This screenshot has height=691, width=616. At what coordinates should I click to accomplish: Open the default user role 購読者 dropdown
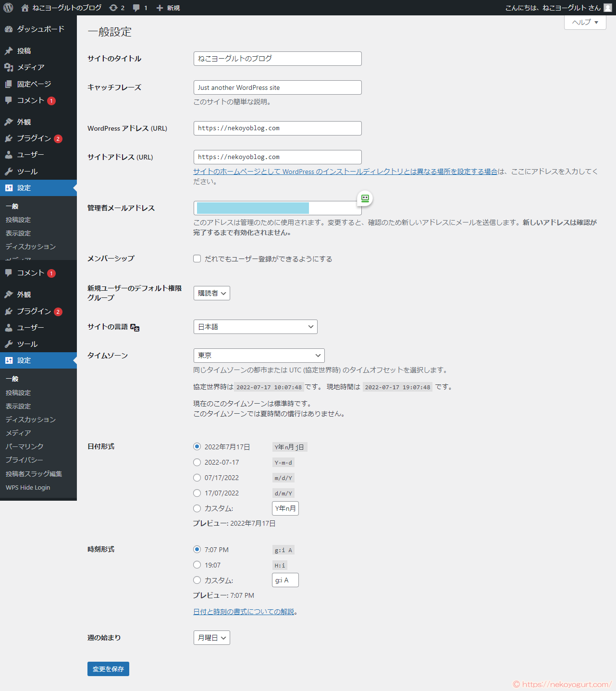211,293
